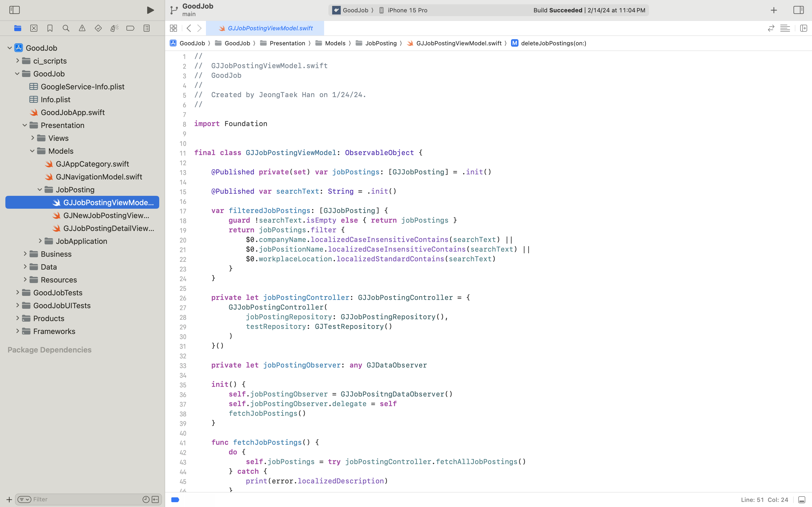Expand the JobApplication folder
Screen dimensions: 812x507
[x=40, y=241]
